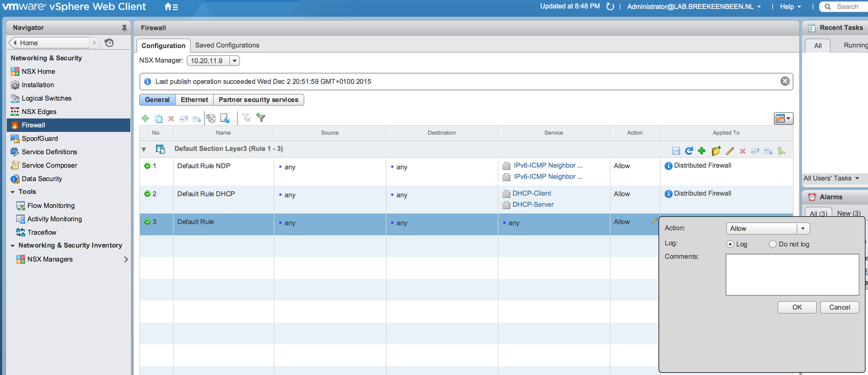Click the refresh icon next to Updated time
This screenshot has height=375, width=868.
coord(610,7)
